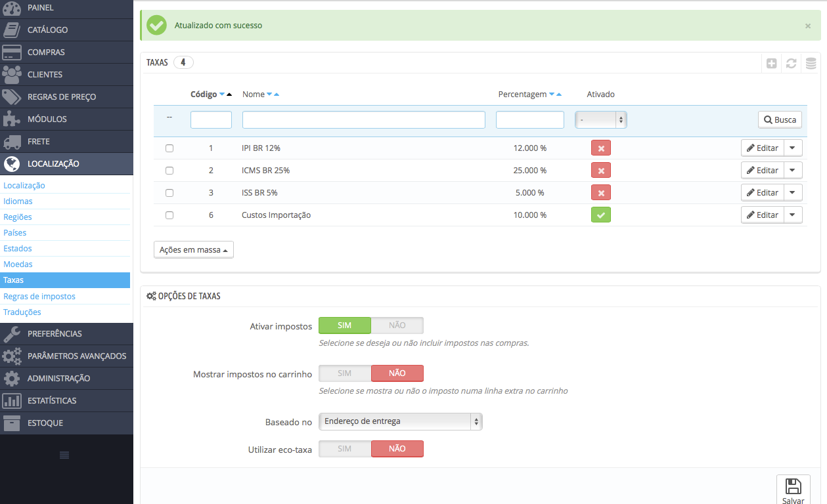Click the Administração gear icon
This screenshot has height=504, width=827.
[x=12, y=378]
